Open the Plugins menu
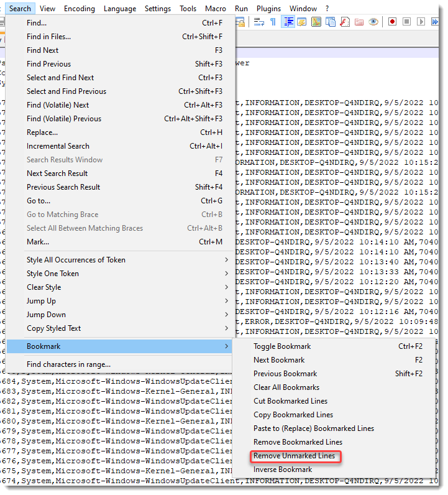 pyautogui.click(x=268, y=9)
